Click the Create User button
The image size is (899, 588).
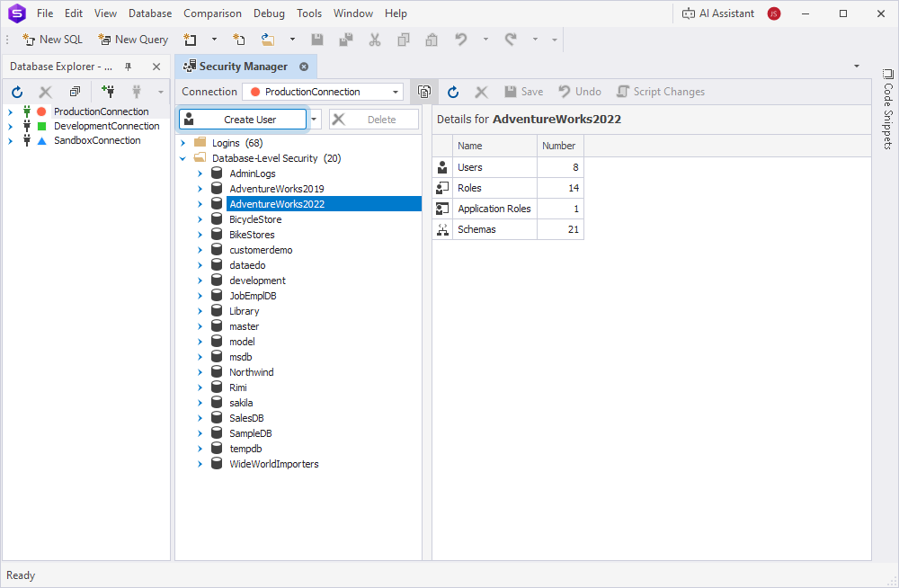(243, 118)
